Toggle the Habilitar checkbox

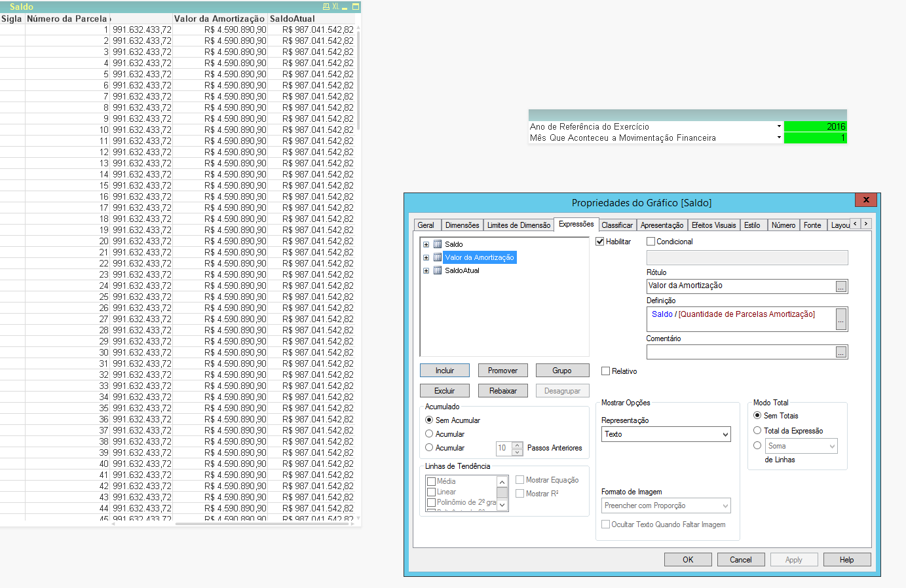(599, 242)
